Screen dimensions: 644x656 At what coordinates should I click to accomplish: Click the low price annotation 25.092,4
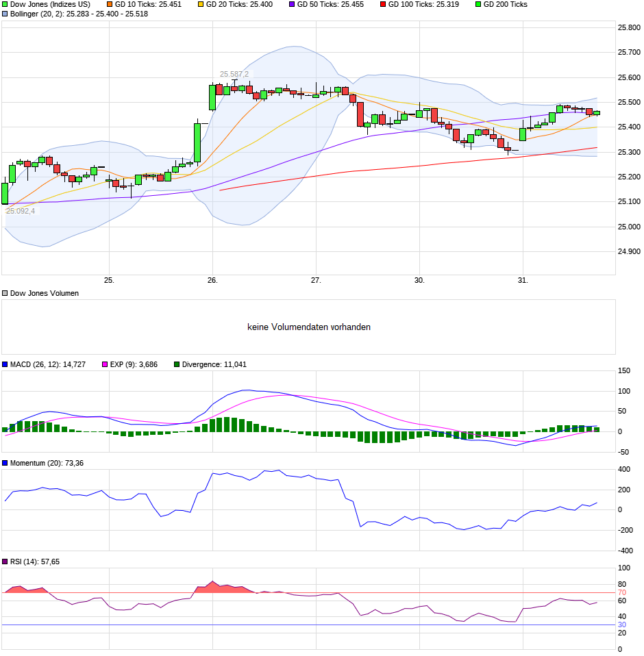tap(21, 211)
